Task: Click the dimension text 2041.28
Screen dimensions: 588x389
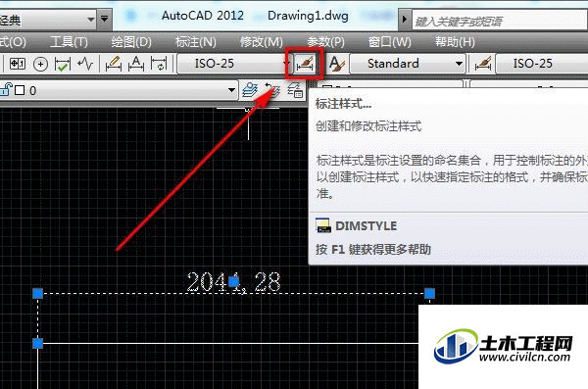Action: (x=233, y=282)
